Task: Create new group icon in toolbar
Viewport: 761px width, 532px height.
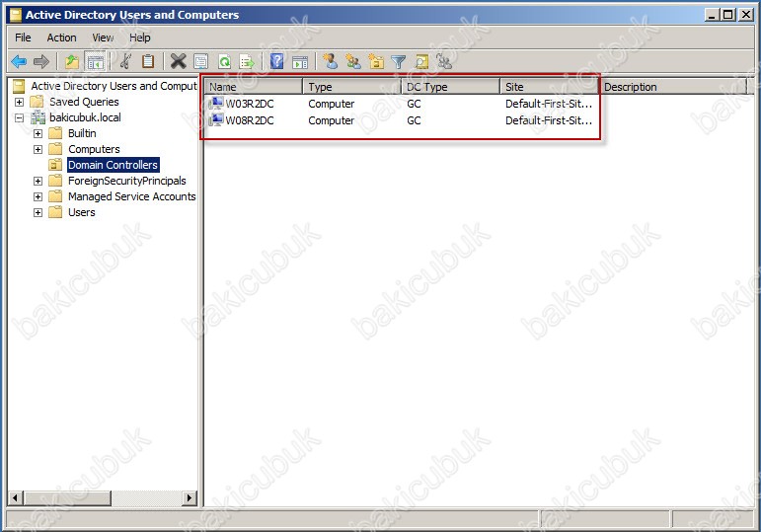Action: tap(353, 61)
